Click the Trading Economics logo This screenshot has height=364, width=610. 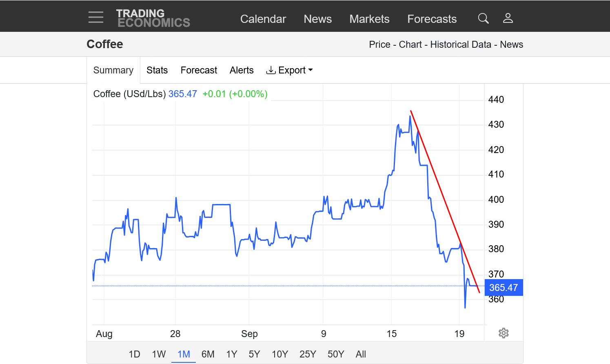(x=153, y=18)
